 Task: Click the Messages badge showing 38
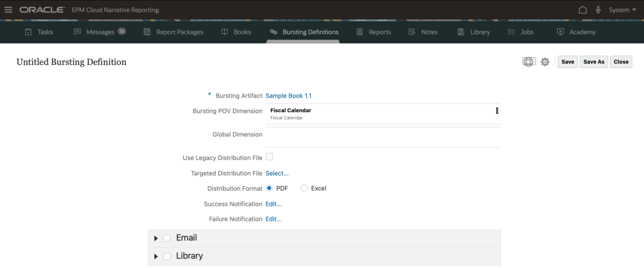(121, 32)
